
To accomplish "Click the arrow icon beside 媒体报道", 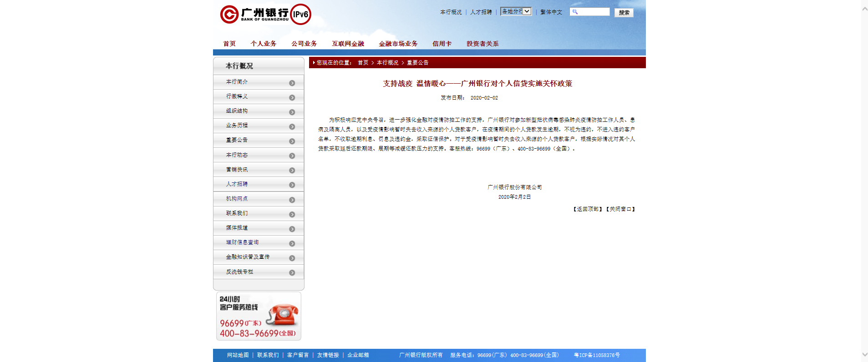I will [x=292, y=229].
